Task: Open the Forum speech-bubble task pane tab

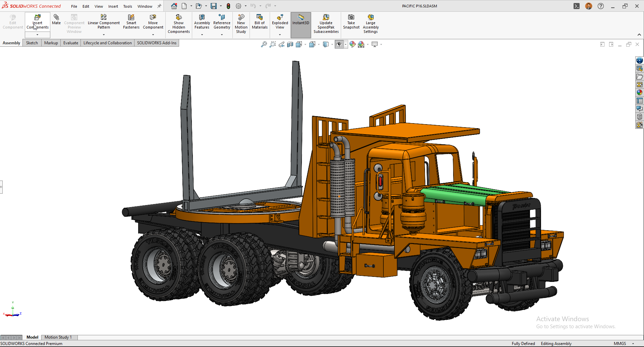Action: [x=640, y=109]
